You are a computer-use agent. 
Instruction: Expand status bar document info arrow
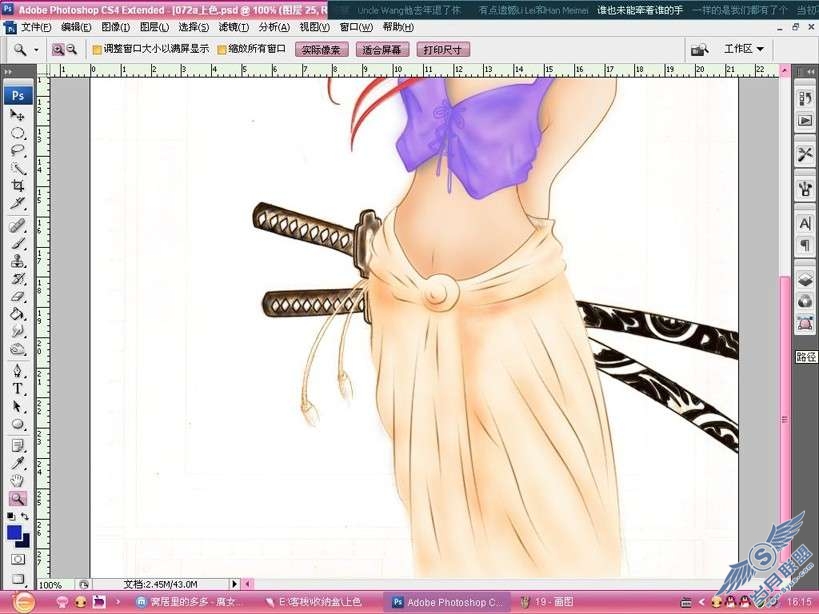pos(234,584)
